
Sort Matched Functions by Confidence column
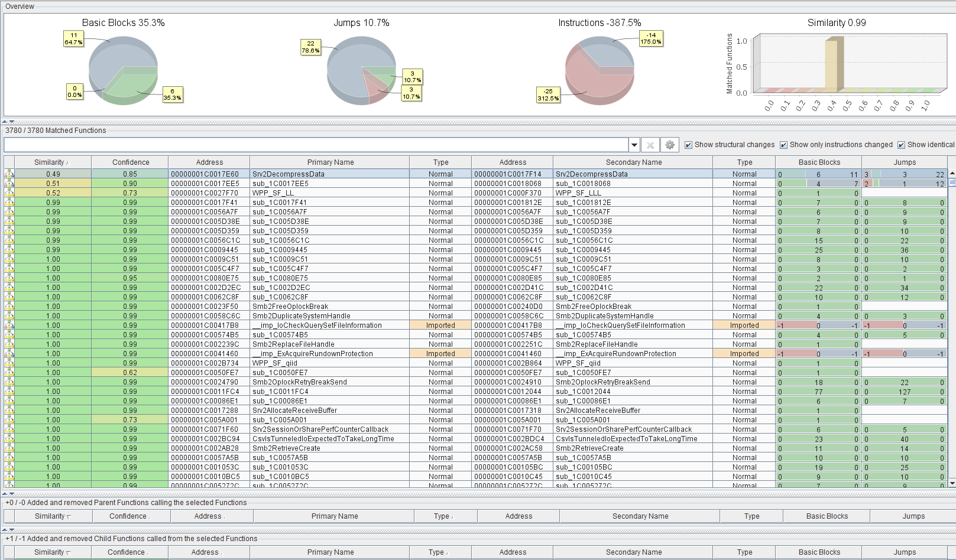coord(130,162)
